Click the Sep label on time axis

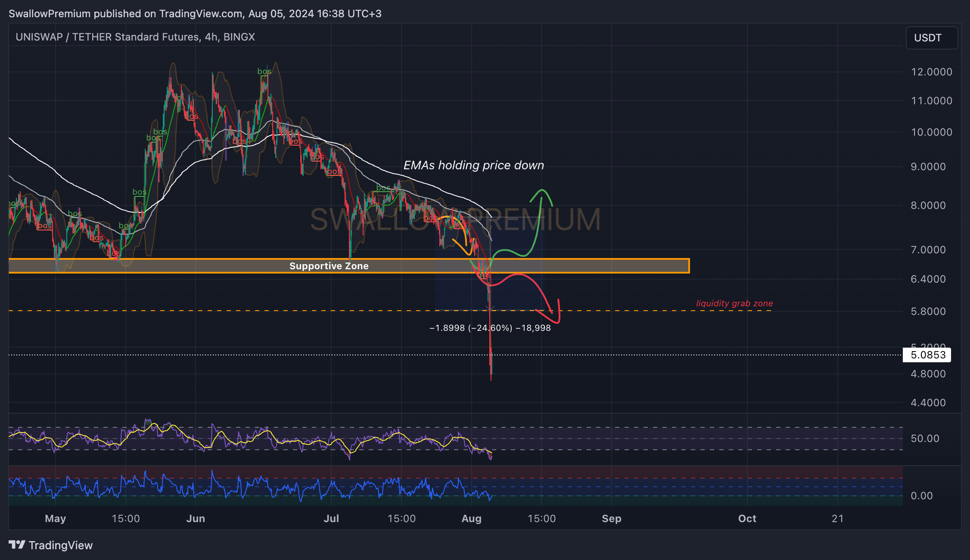click(612, 519)
